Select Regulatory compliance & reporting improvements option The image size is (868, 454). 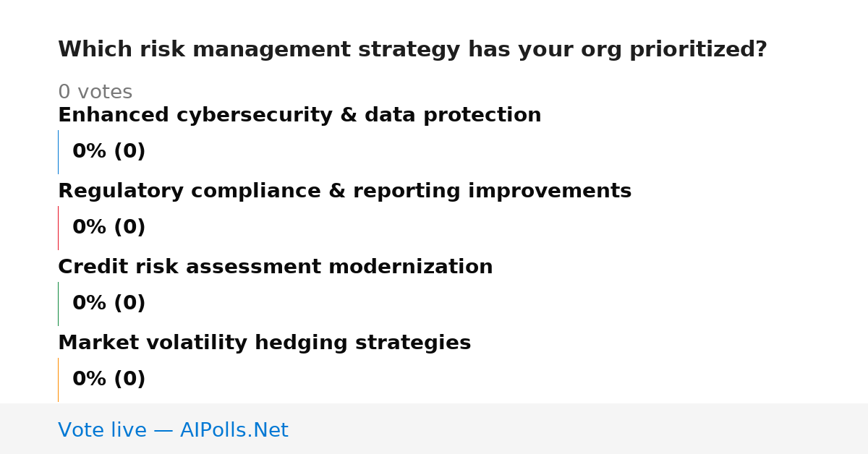tap(344, 191)
